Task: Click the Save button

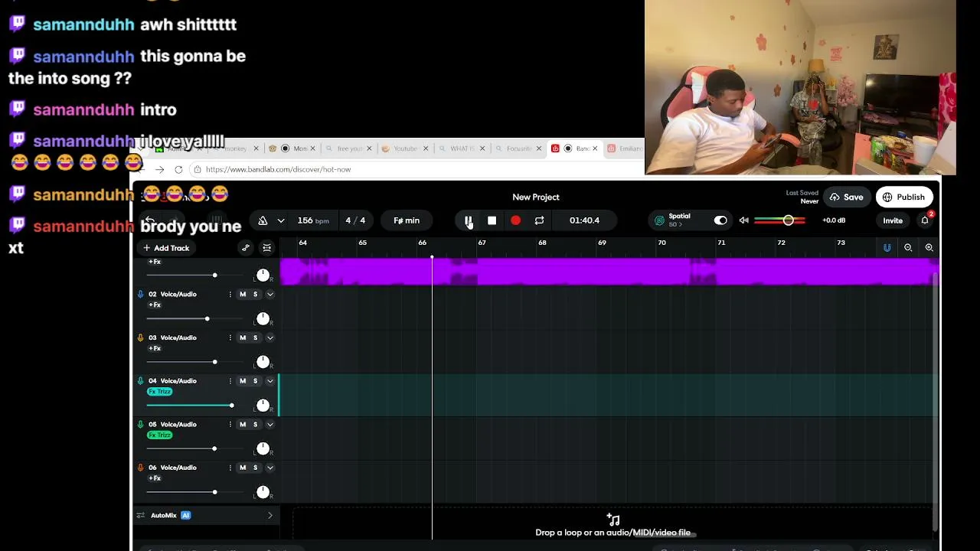Action: click(845, 197)
